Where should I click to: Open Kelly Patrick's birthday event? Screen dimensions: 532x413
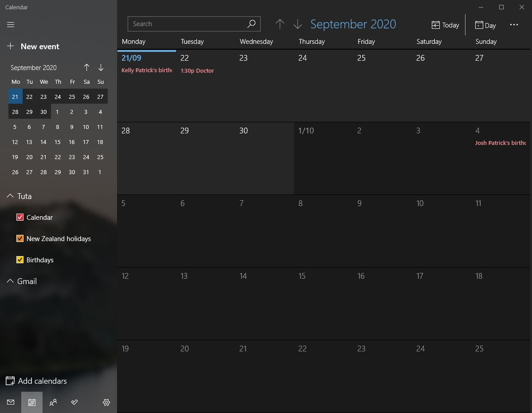click(x=147, y=70)
